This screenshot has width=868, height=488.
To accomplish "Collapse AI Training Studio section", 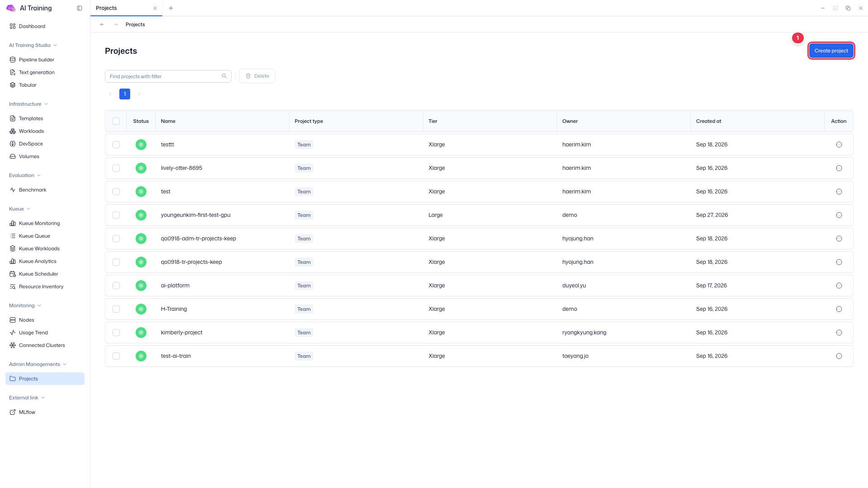I will [33, 45].
